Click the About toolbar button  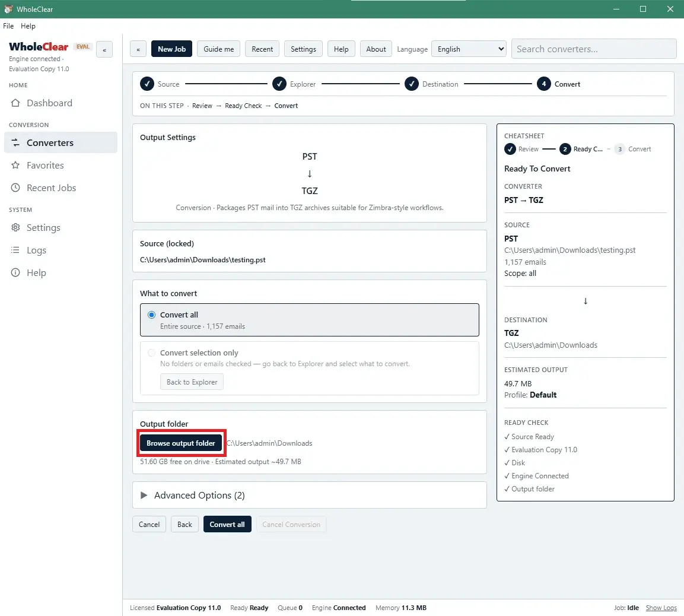(x=376, y=49)
